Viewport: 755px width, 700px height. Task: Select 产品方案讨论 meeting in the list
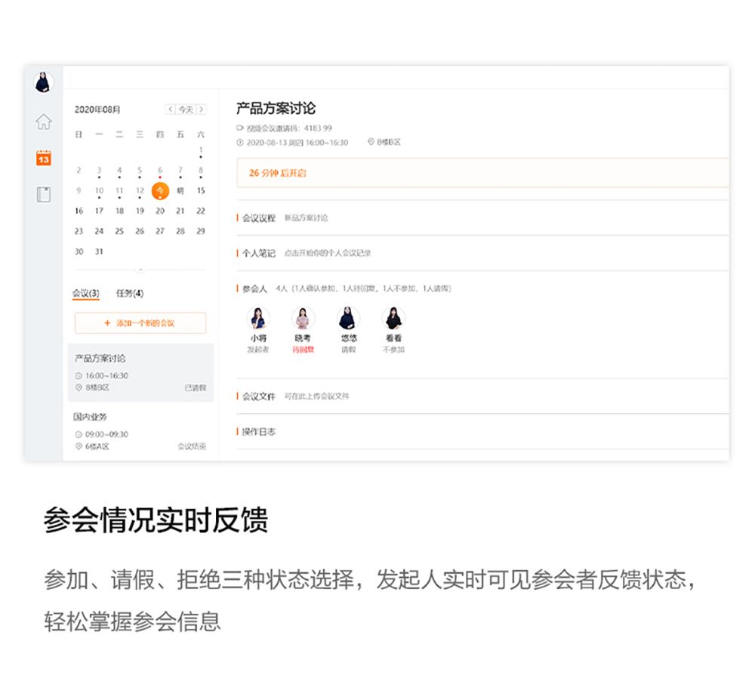click(140, 372)
